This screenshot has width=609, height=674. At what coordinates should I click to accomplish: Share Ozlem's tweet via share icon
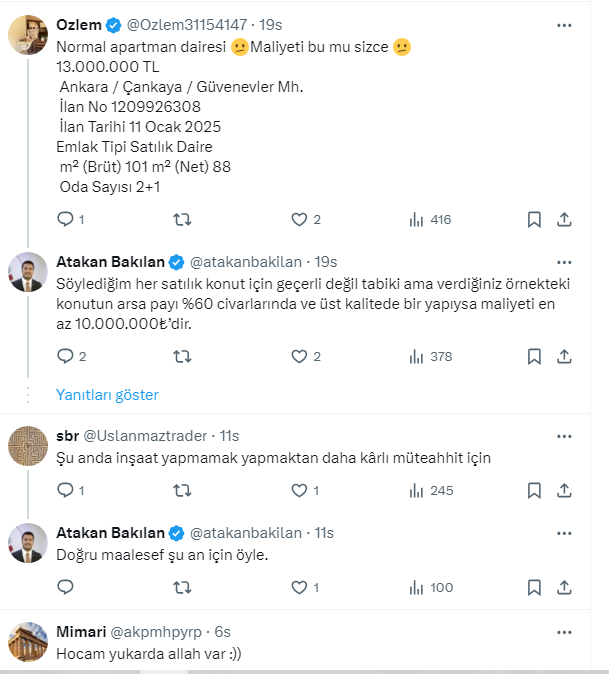564,219
